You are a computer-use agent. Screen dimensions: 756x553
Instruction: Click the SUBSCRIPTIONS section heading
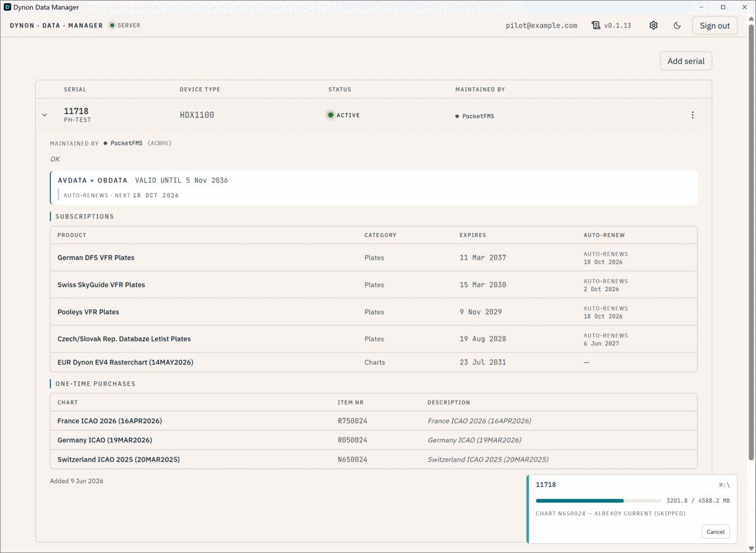85,216
